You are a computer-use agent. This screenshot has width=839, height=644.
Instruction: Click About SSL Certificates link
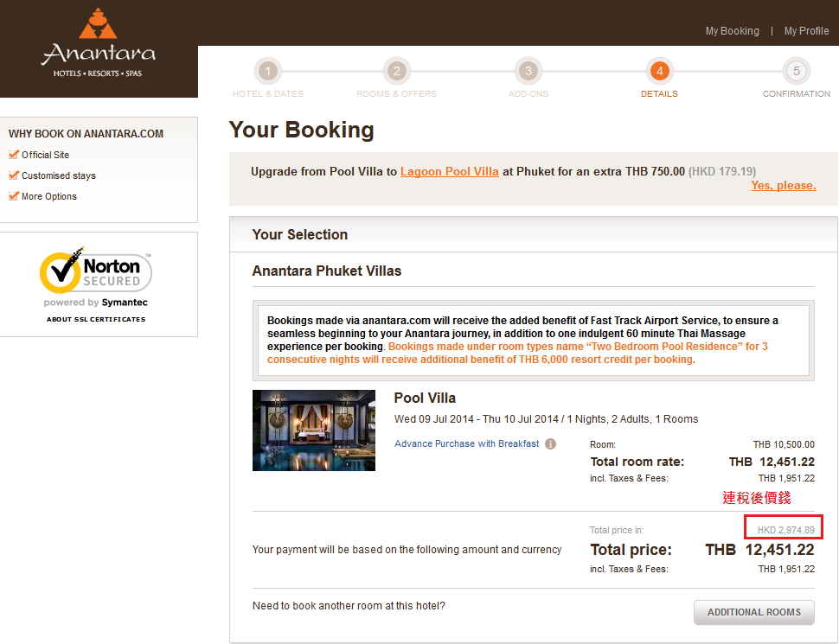[x=96, y=319]
